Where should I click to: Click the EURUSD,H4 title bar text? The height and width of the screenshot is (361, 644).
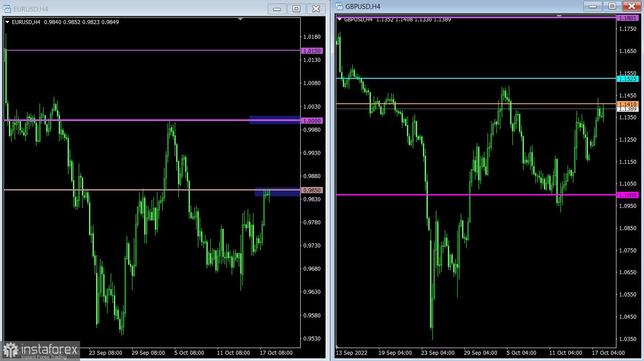[31, 9]
